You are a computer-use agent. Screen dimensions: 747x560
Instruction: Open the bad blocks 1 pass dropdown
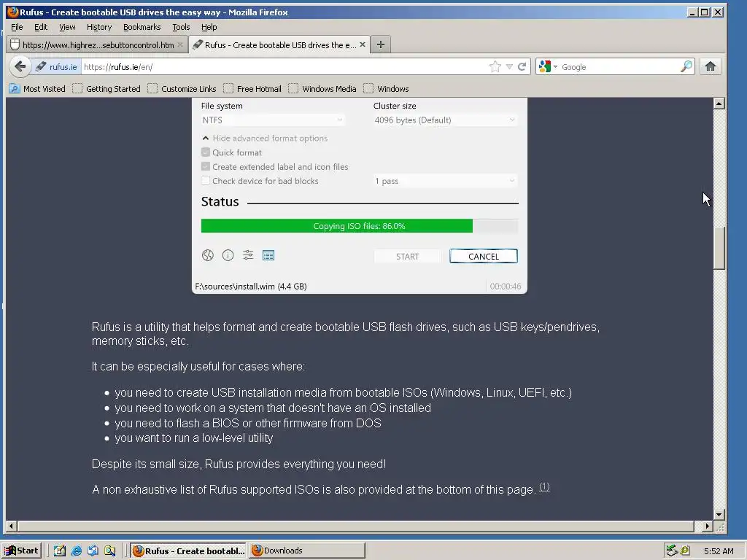coord(445,181)
